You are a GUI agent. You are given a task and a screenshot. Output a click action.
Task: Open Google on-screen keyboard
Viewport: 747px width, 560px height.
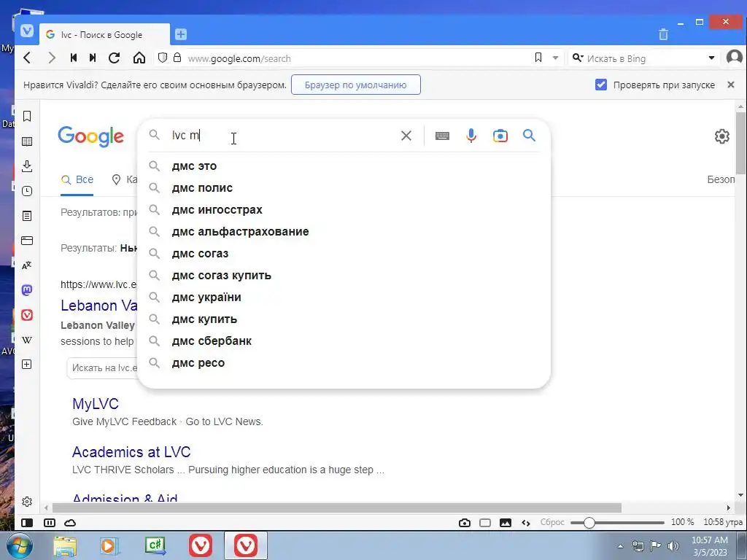(442, 136)
